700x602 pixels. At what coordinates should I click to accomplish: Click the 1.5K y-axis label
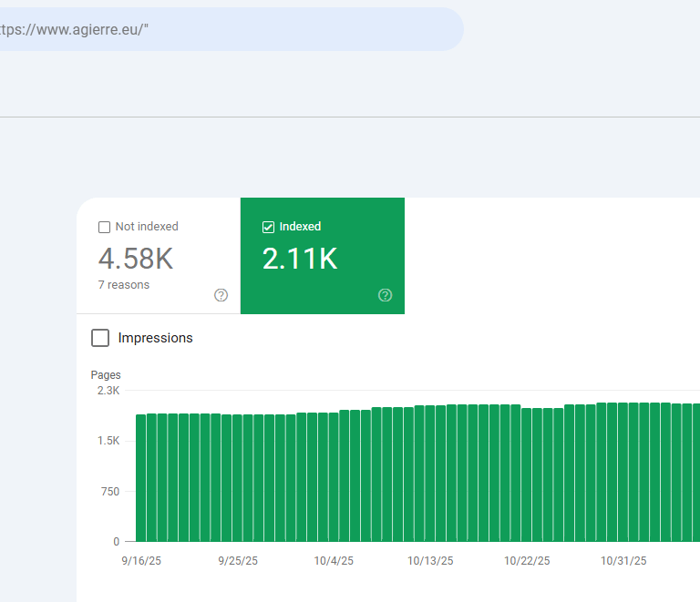coord(108,441)
